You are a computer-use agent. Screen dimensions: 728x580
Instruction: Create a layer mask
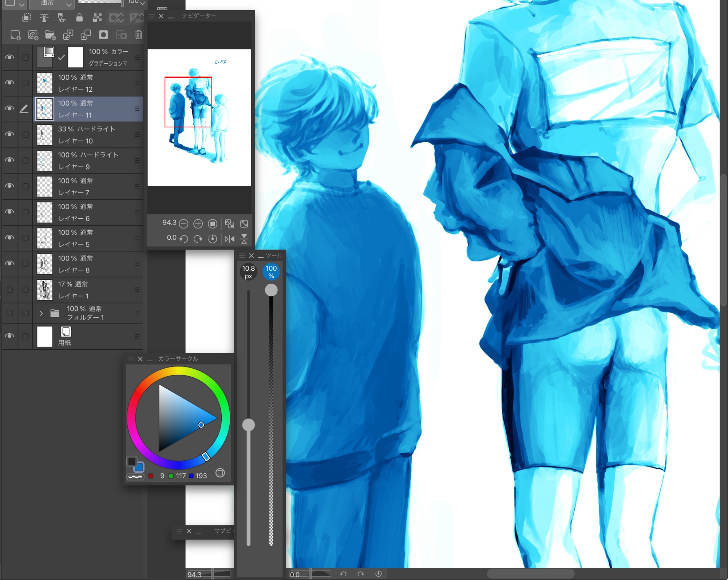[103, 35]
